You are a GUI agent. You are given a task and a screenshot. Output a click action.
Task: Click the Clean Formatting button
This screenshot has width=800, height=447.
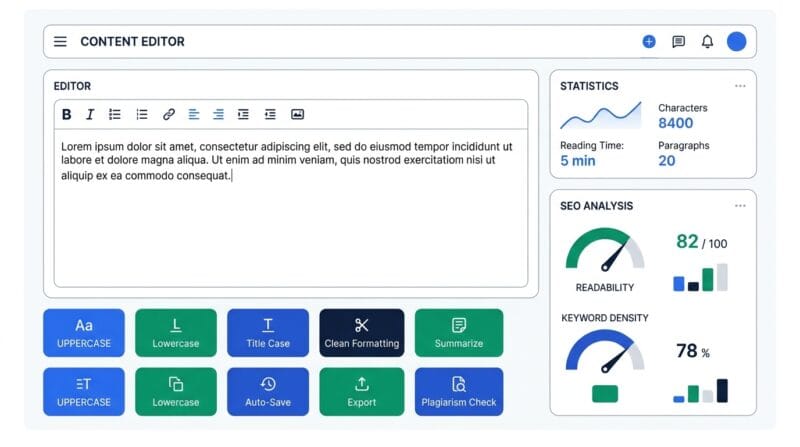coord(362,333)
